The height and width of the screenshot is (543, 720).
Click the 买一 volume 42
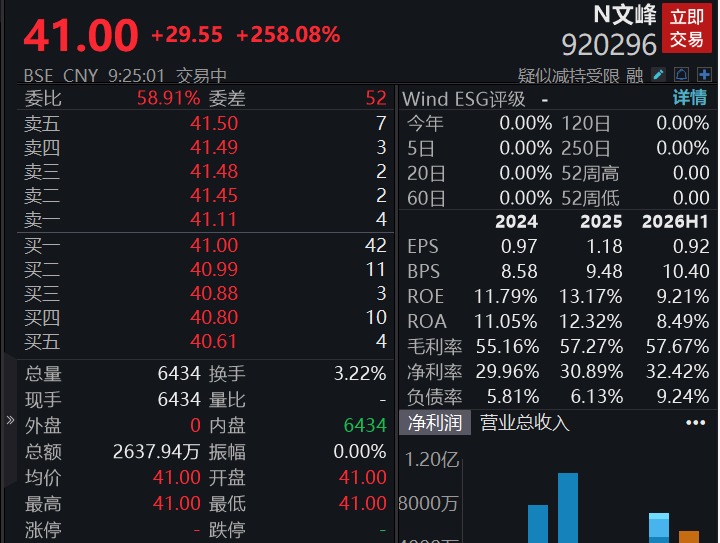[x=376, y=245]
